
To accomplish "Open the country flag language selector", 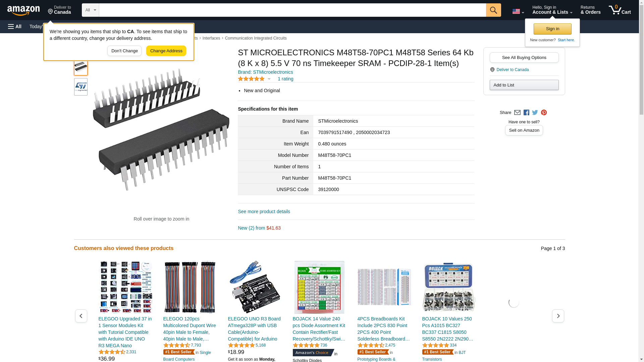I will pos(518,12).
